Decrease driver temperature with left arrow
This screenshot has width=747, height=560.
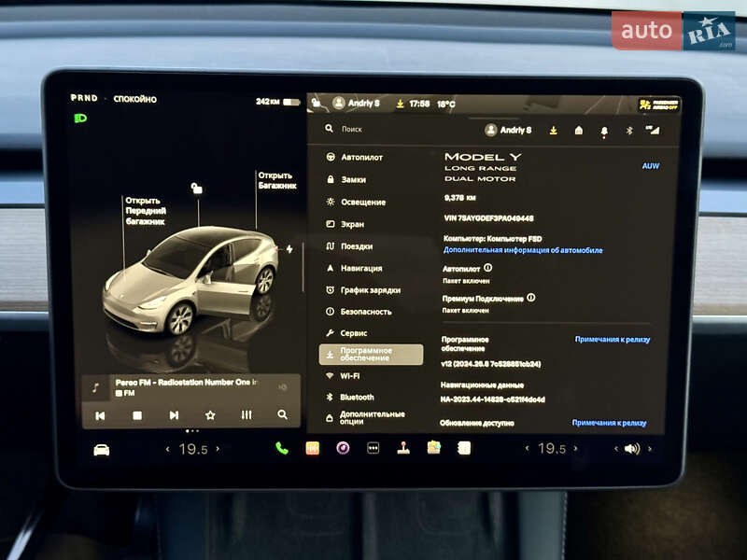(x=168, y=449)
